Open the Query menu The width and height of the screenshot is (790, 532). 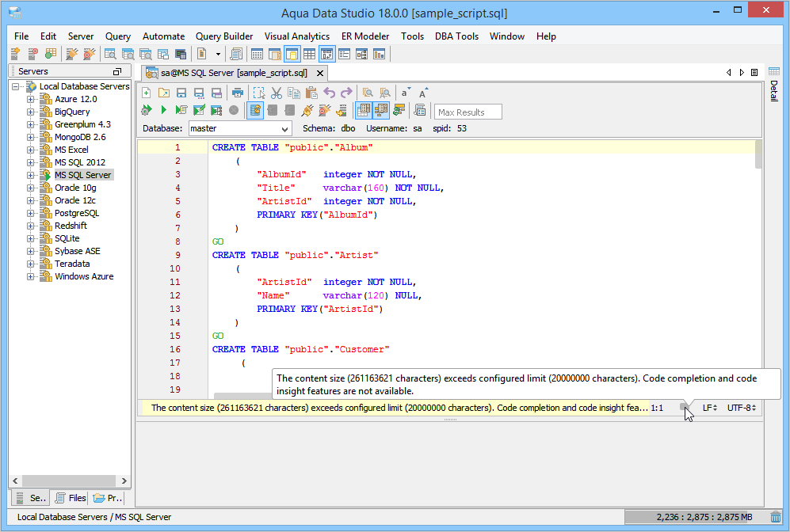click(x=118, y=36)
